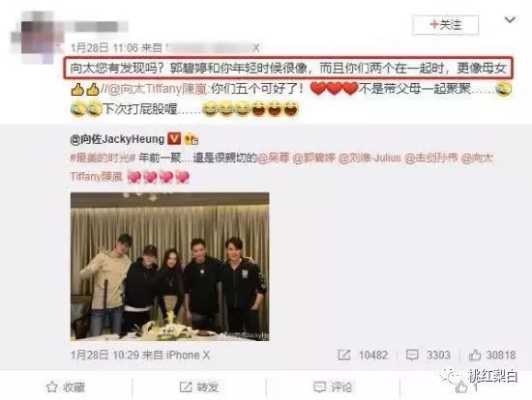Select the 转发 repost tab
This screenshot has height=400, width=532.
click(x=199, y=387)
